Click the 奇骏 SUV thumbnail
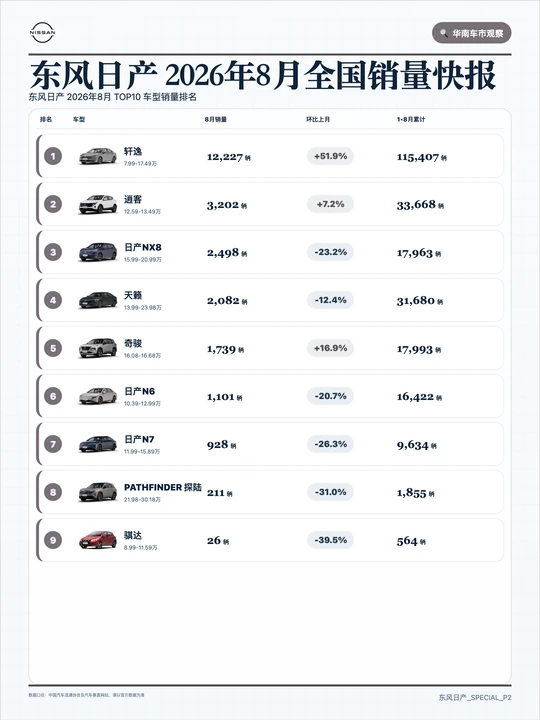540x720 pixels. tap(98, 348)
